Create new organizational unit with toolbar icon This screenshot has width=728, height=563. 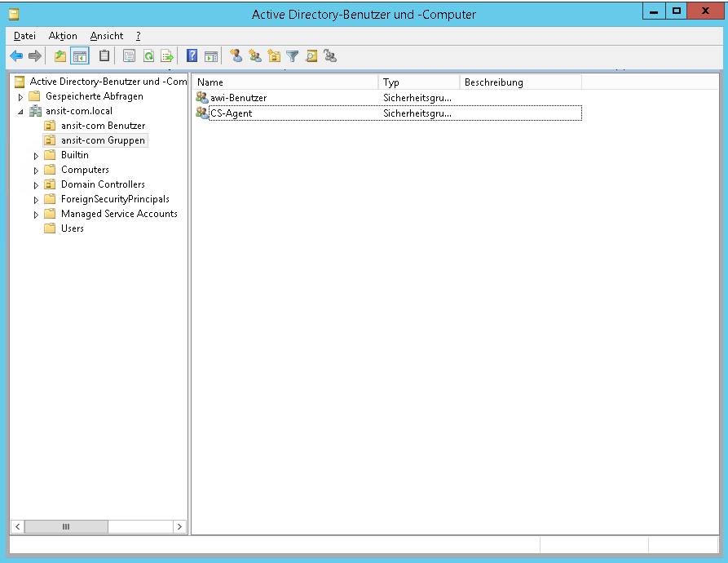(274, 56)
